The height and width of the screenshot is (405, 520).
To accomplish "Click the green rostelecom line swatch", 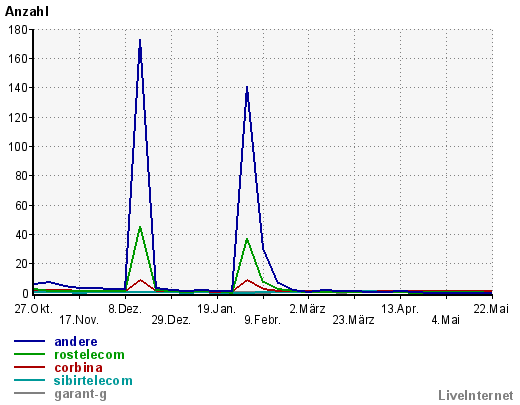I will (x=29, y=354).
